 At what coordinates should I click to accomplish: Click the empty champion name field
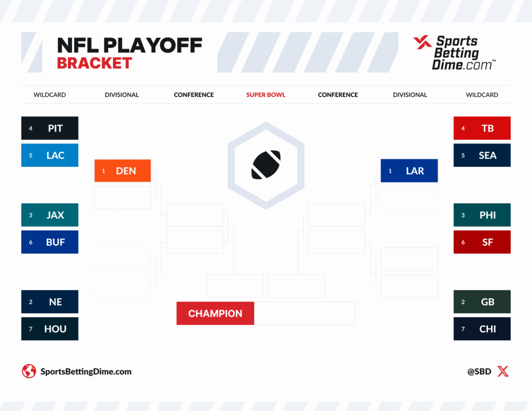point(304,313)
